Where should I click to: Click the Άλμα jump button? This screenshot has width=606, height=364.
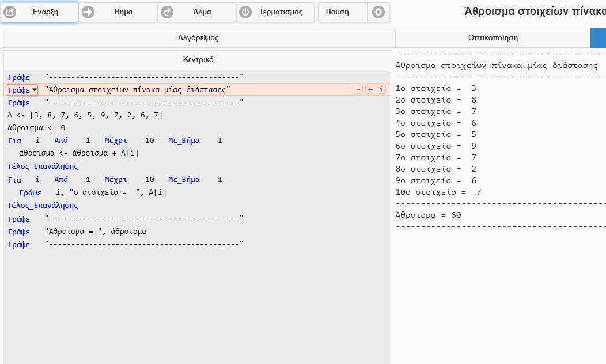click(196, 12)
